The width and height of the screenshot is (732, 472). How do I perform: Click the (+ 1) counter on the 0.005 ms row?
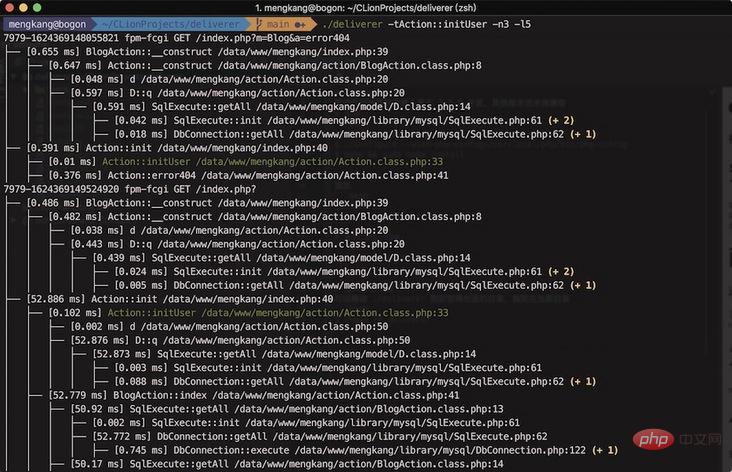583,285
